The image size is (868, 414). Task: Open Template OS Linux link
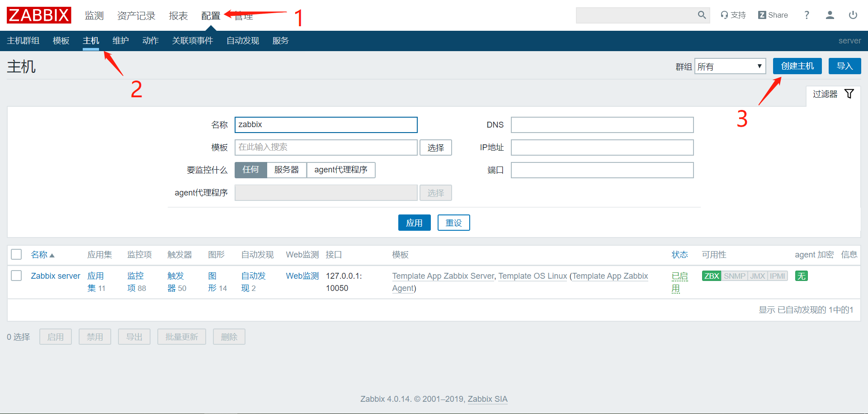pyautogui.click(x=533, y=276)
